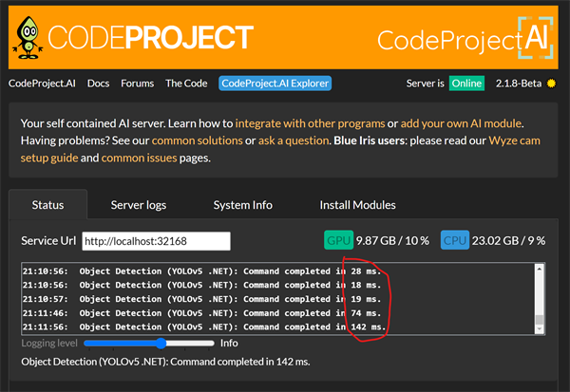
Task: Click the log scrollbar up arrow
Action: tap(540, 270)
